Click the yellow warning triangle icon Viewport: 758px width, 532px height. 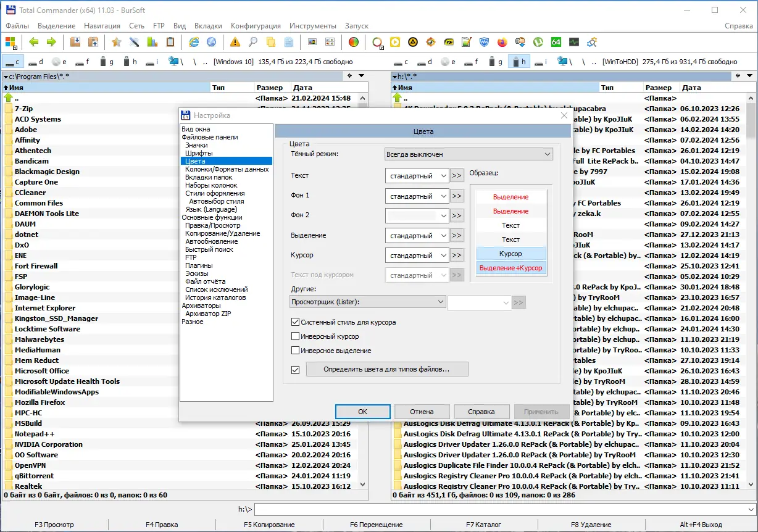coord(235,42)
